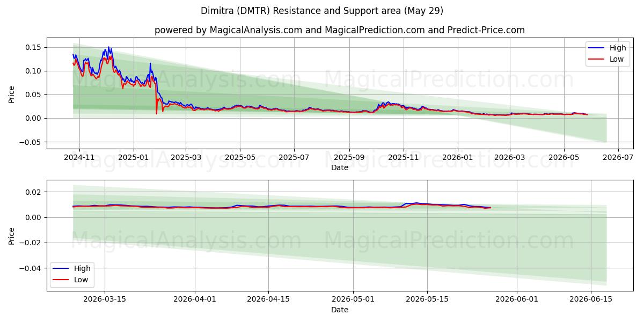Click the bottom chart 'Price' axis label
The width and height of the screenshot is (644, 322).
pyautogui.click(x=12, y=237)
